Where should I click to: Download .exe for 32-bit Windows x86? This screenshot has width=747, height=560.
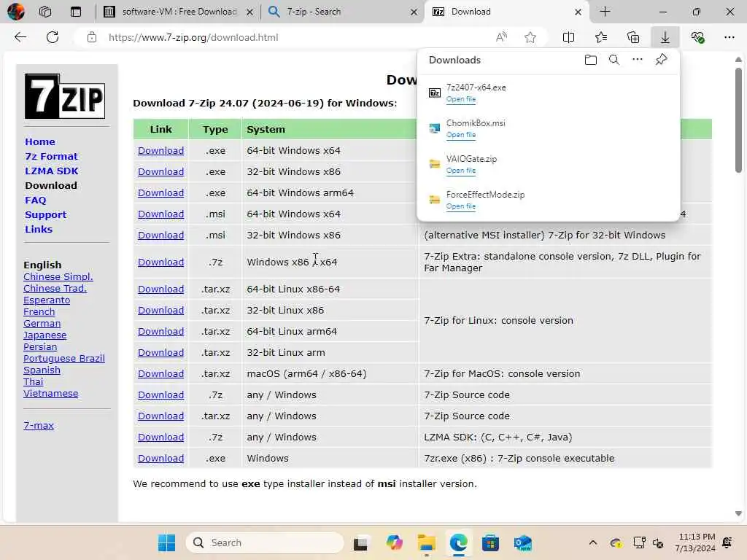pos(161,171)
